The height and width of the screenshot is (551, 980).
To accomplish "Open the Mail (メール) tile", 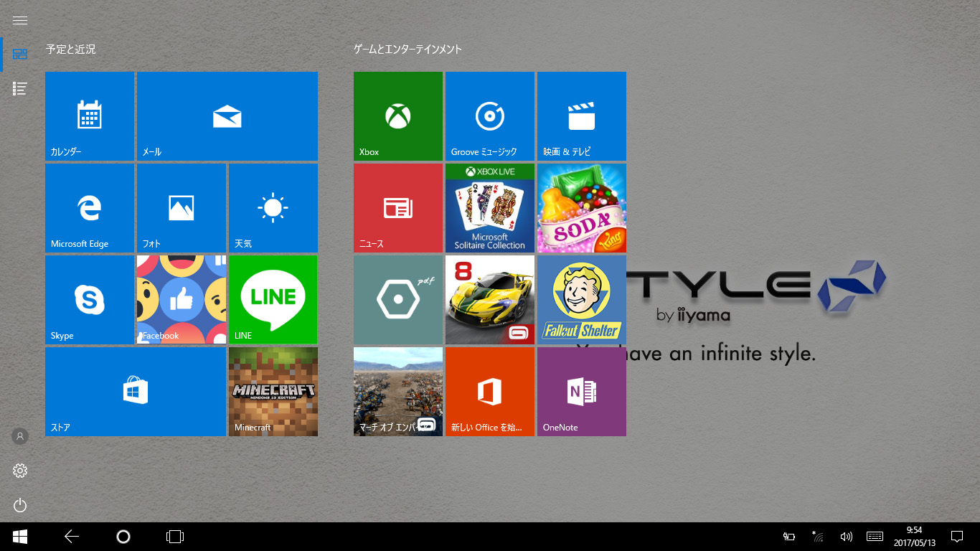I will pos(227,116).
